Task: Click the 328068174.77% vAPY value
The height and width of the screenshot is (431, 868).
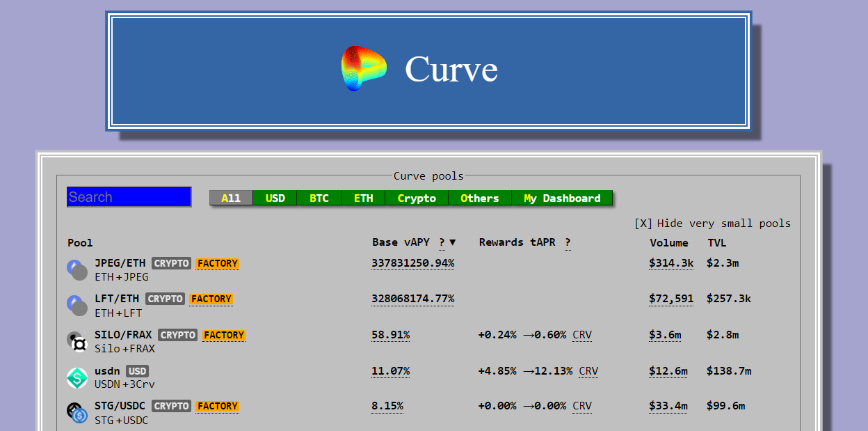Action: 413,299
